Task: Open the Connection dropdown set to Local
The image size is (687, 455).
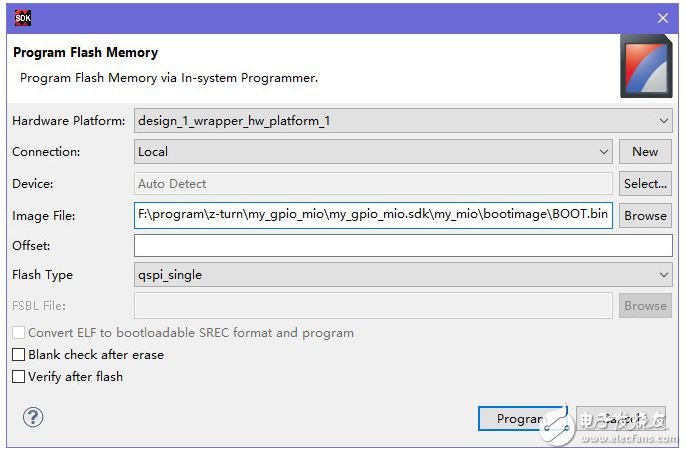Action: (372, 152)
